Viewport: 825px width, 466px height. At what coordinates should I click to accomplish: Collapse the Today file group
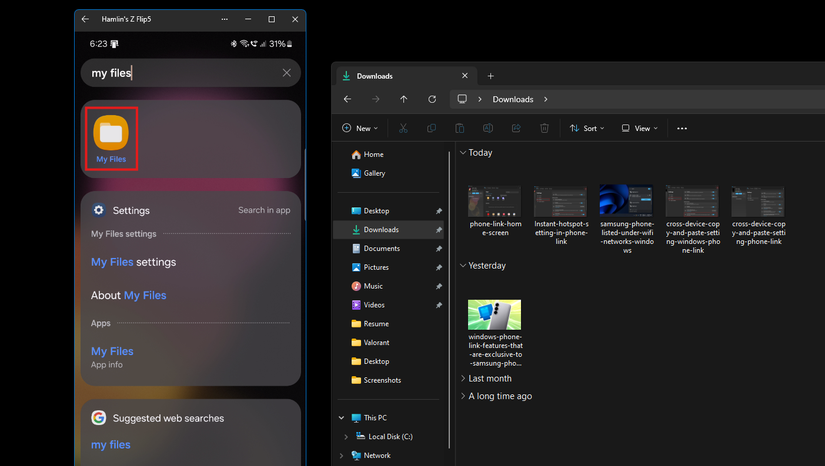[463, 153]
